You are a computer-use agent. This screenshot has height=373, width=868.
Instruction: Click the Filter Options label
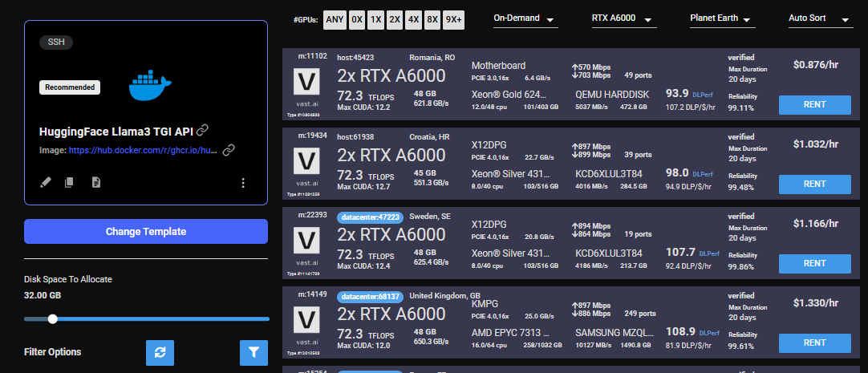(53, 352)
